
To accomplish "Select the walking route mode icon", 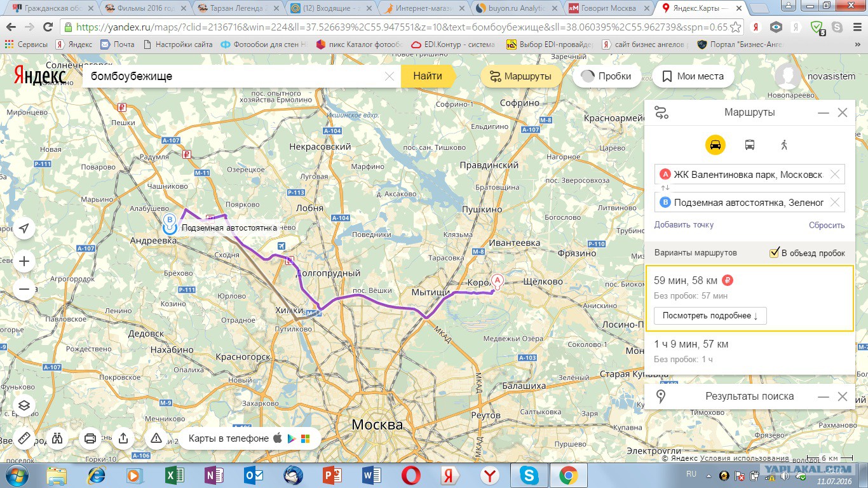I will click(784, 145).
